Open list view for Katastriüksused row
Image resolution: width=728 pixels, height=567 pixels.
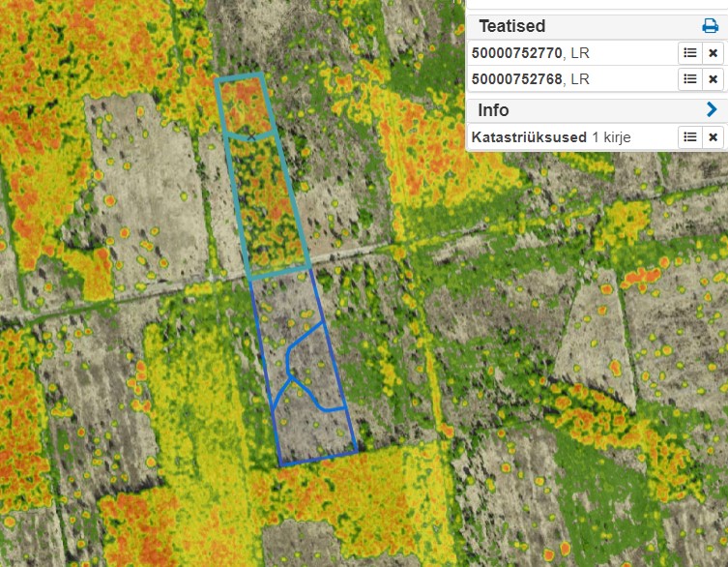point(690,137)
